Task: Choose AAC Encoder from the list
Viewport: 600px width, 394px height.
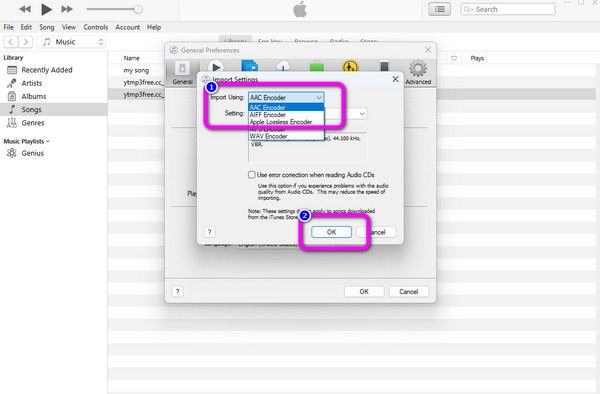Action: point(286,107)
